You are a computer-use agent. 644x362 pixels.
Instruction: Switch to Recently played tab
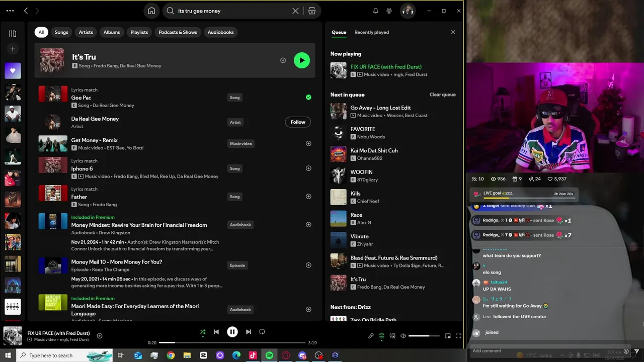[x=371, y=32]
